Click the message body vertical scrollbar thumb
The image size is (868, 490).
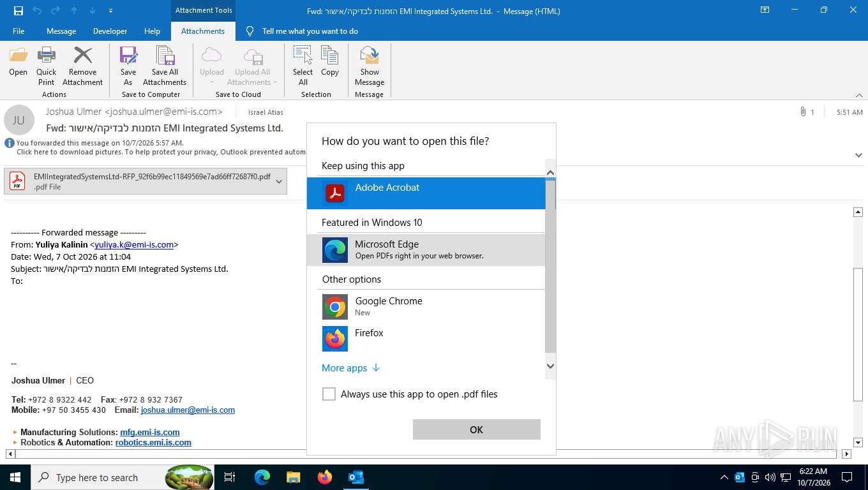(858, 334)
